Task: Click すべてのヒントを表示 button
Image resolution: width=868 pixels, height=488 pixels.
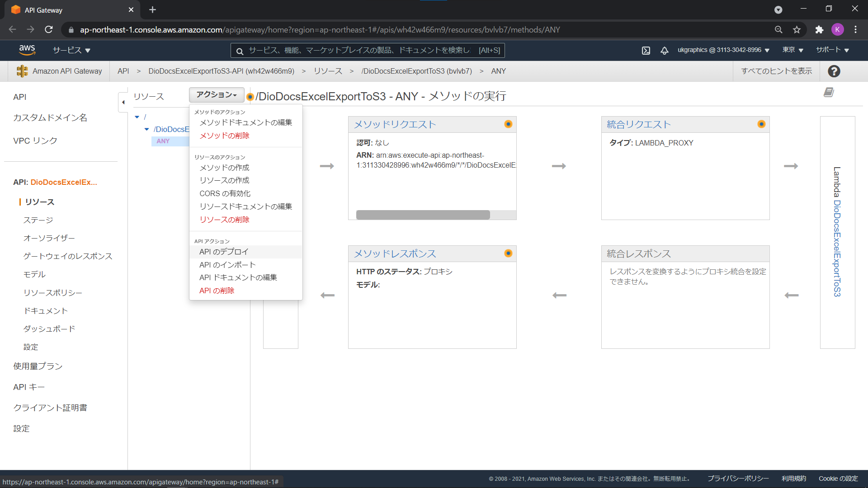Action: pos(777,71)
